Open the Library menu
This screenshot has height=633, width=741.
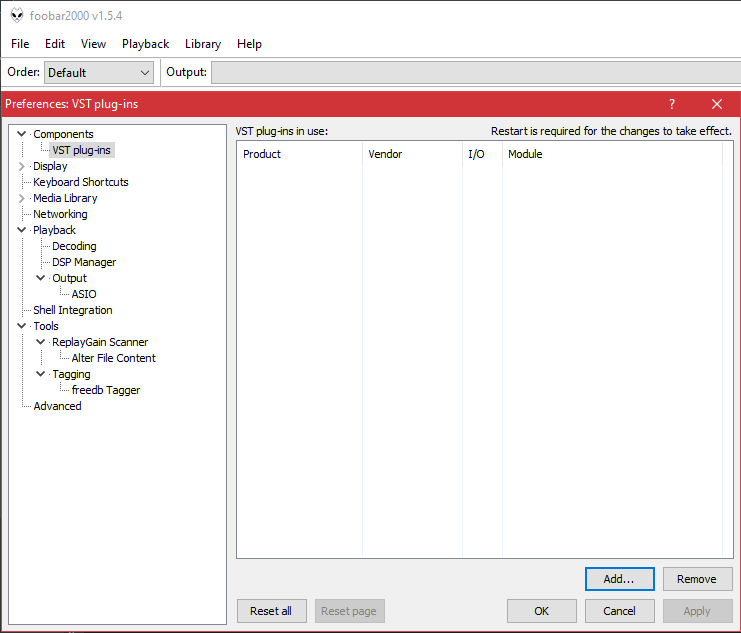coord(203,44)
